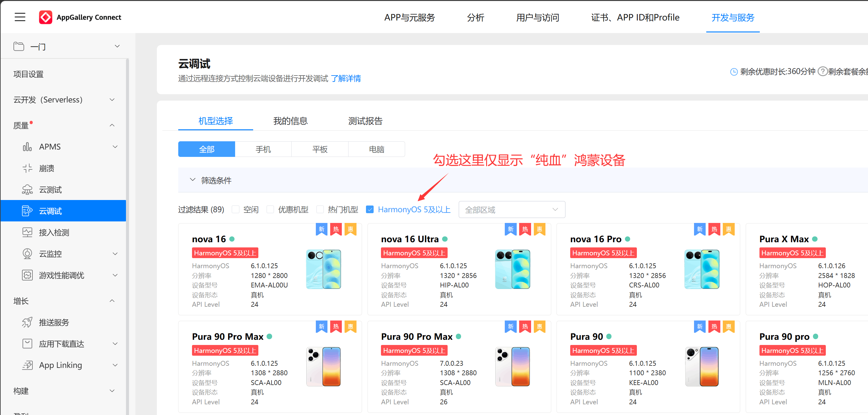
Task: Filter devices by 平板
Action: point(320,149)
